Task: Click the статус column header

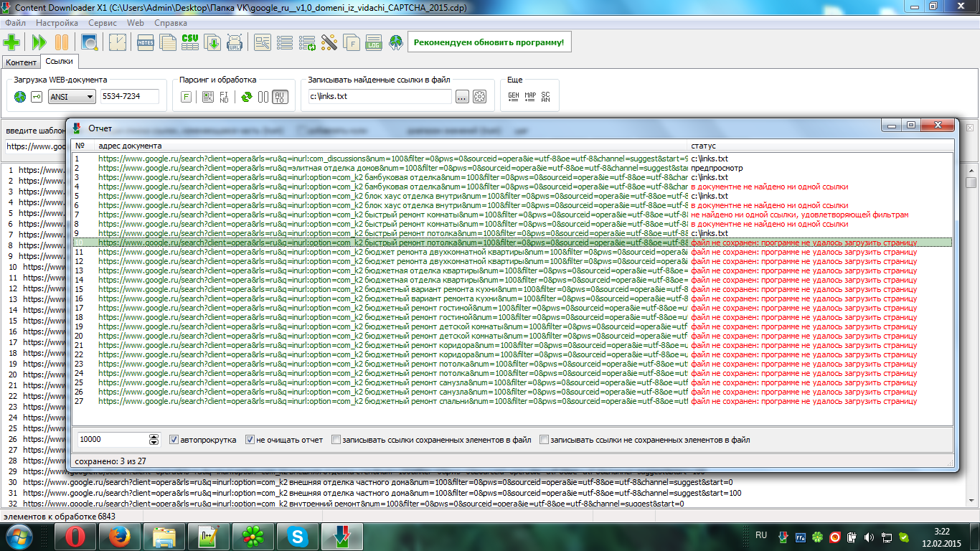Action: click(x=821, y=146)
